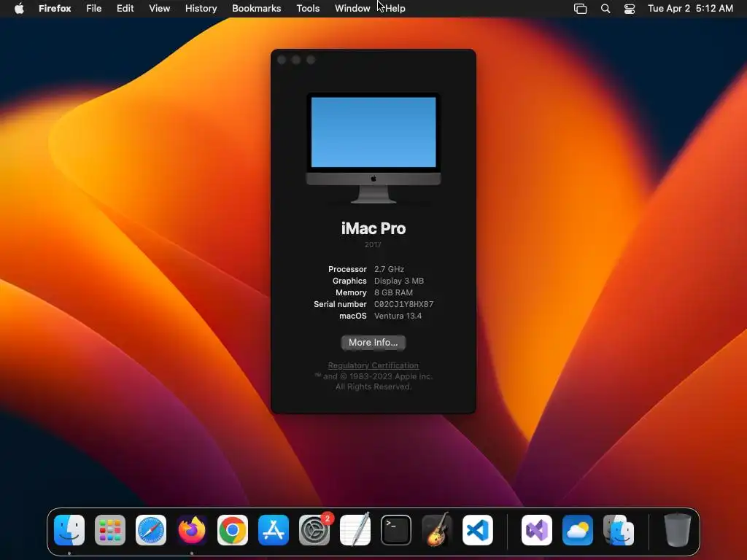
Task: Close the About This Mac window
Action: tap(282, 60)
